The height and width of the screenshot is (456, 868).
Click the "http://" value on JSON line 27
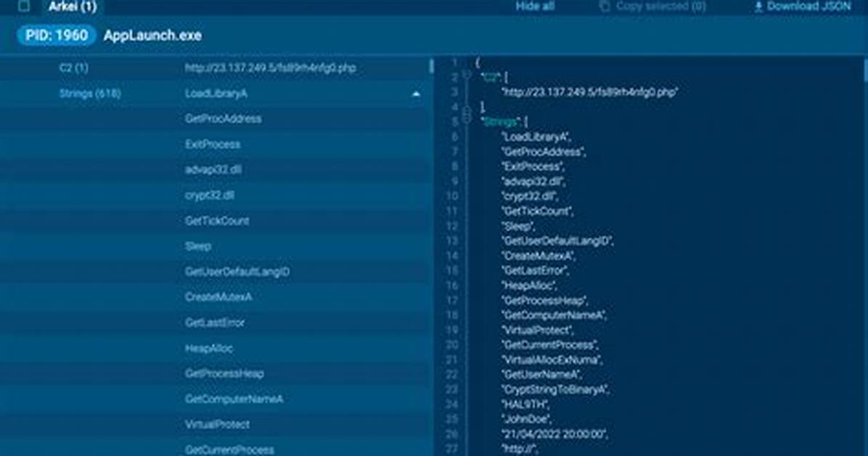[519, 449]
